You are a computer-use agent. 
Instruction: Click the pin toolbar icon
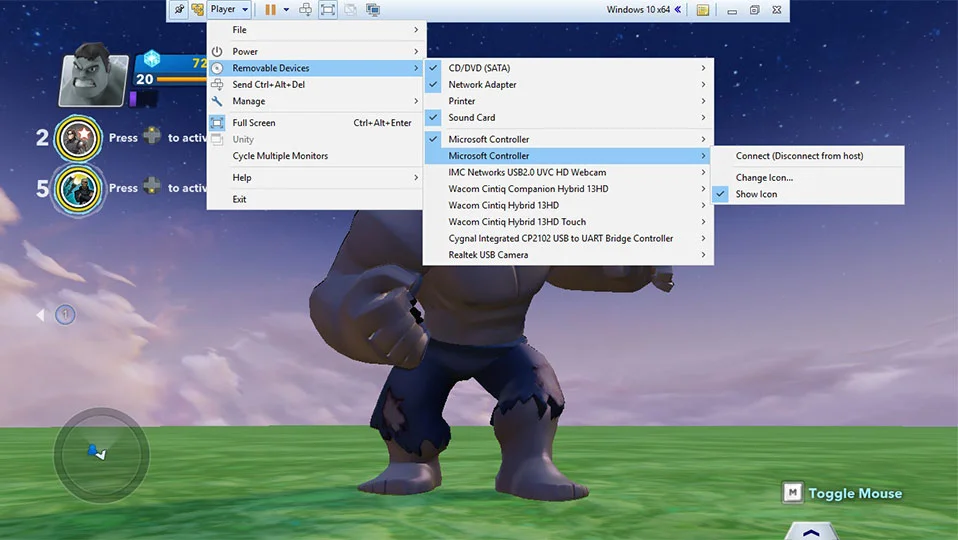tap(178, 10)
